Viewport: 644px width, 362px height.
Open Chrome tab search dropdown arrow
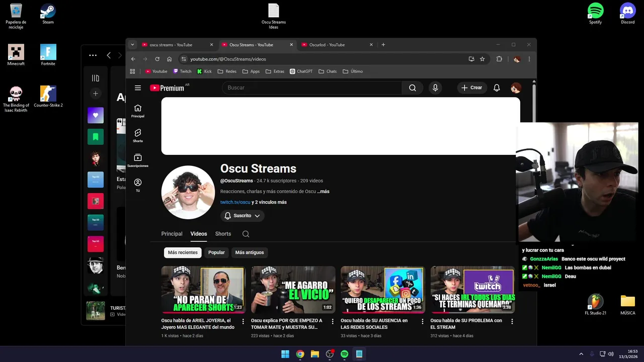tap(132, 45)
